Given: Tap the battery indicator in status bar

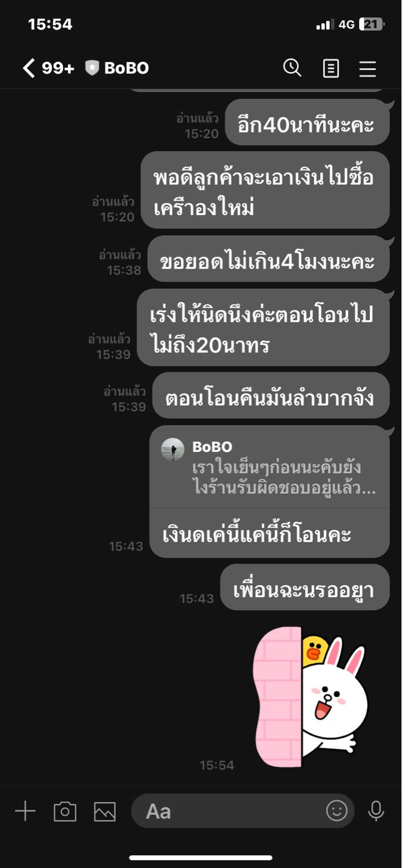Looking at the screenshot, I should pyautogui.click(x=371, y=24).
